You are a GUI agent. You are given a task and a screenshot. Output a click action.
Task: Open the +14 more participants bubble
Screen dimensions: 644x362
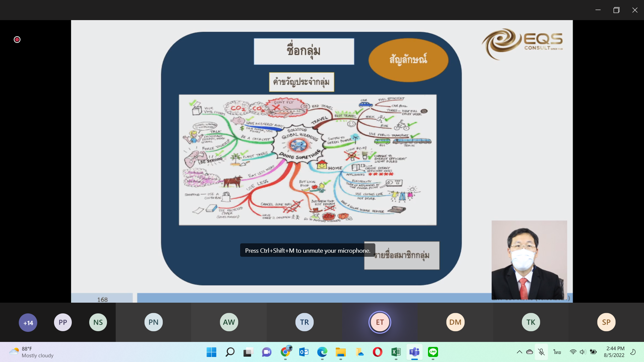[28, 322]
